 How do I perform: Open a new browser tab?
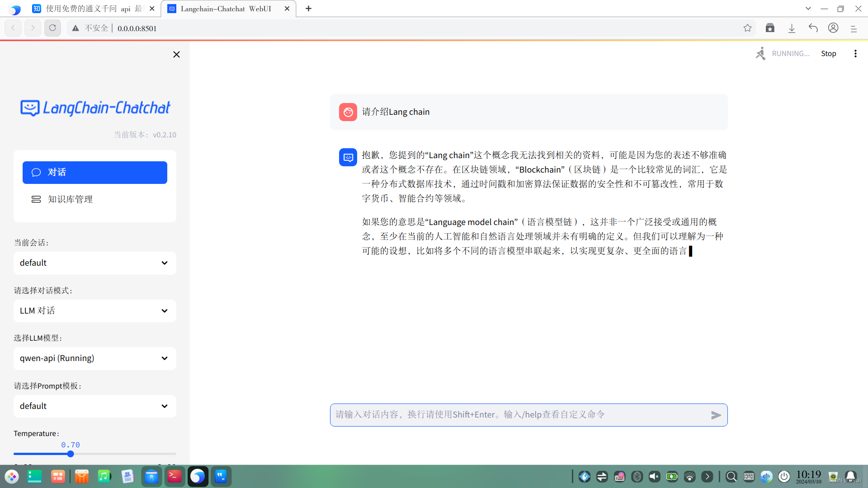click(308, 9)
